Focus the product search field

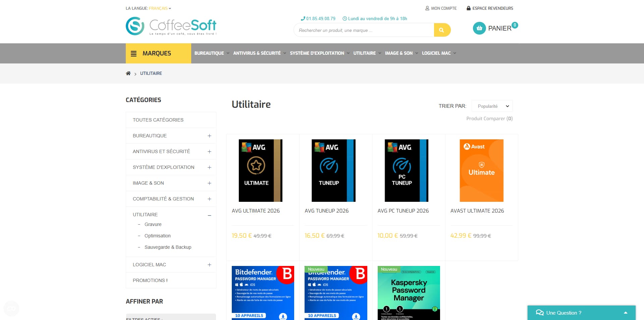[364, 30]
